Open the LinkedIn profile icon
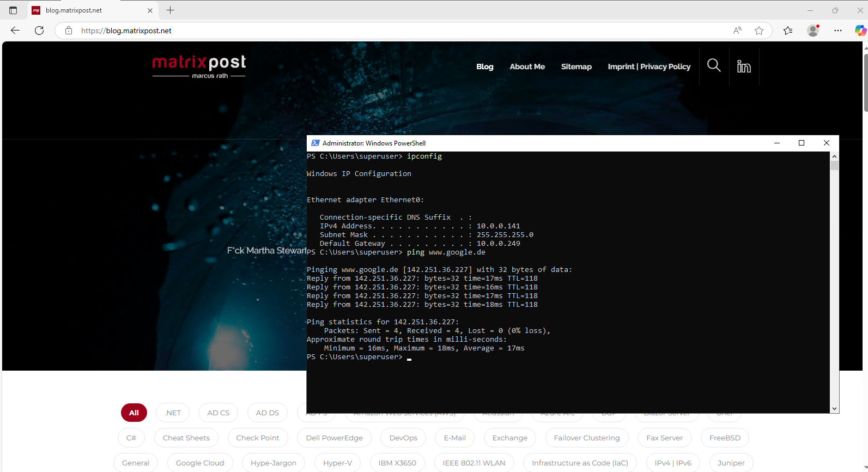 pos(744,66)
